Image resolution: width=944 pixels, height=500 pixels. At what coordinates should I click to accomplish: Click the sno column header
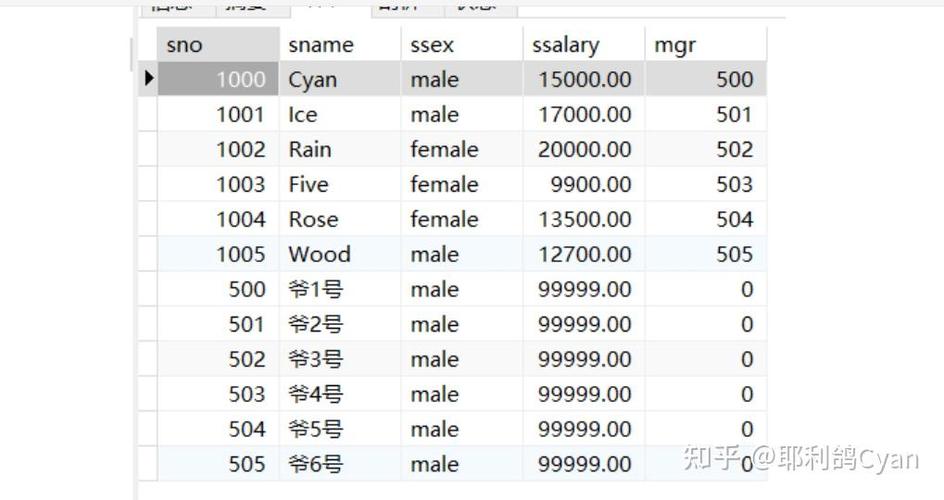tap(219, 45)
